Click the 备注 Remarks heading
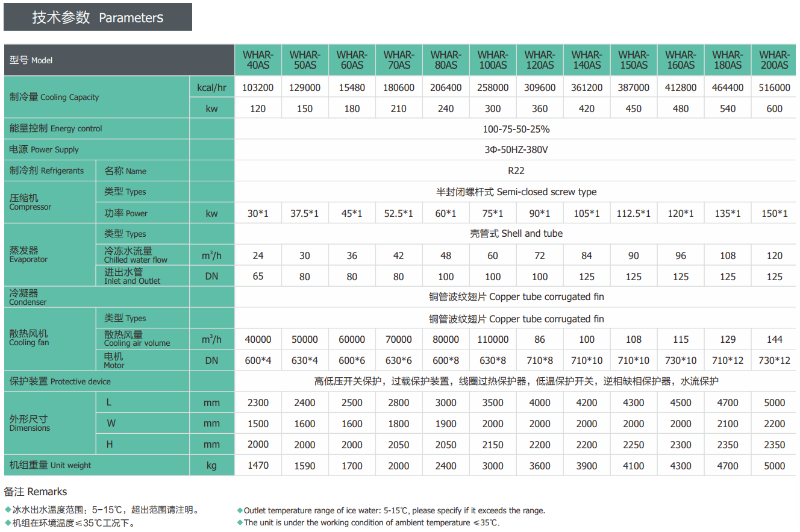Image resolution: width=800 pixels, height=532 pixels. click(36, 492)
